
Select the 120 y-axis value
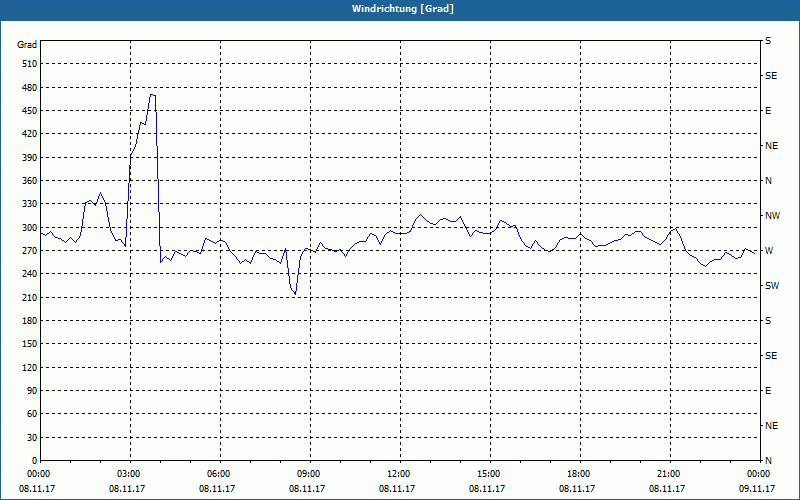coord(30,367)
